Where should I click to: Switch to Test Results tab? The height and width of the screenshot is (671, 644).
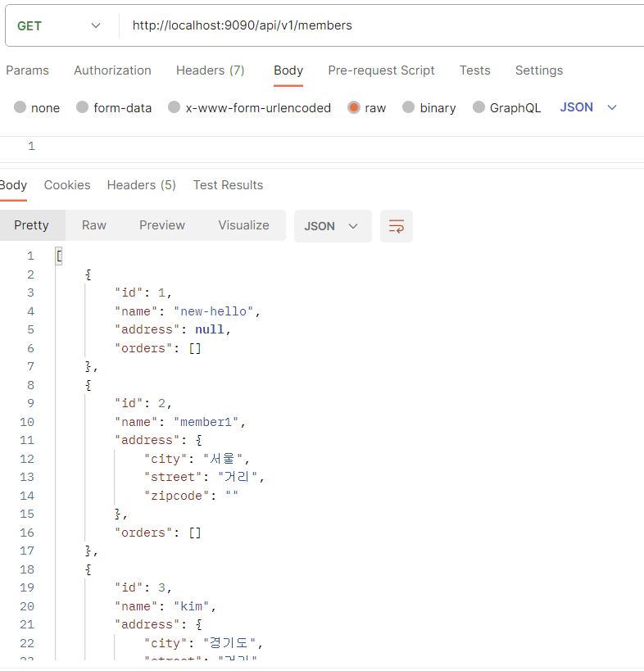click(x=228, y=185)
